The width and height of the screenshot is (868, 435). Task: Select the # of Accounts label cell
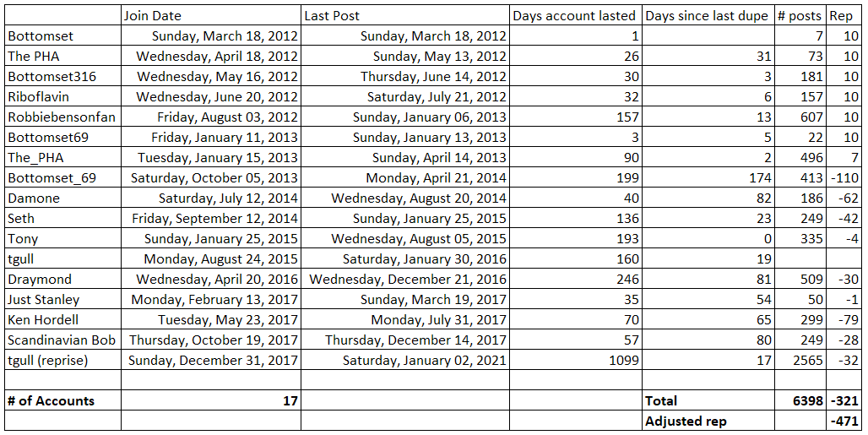[51, 401]
